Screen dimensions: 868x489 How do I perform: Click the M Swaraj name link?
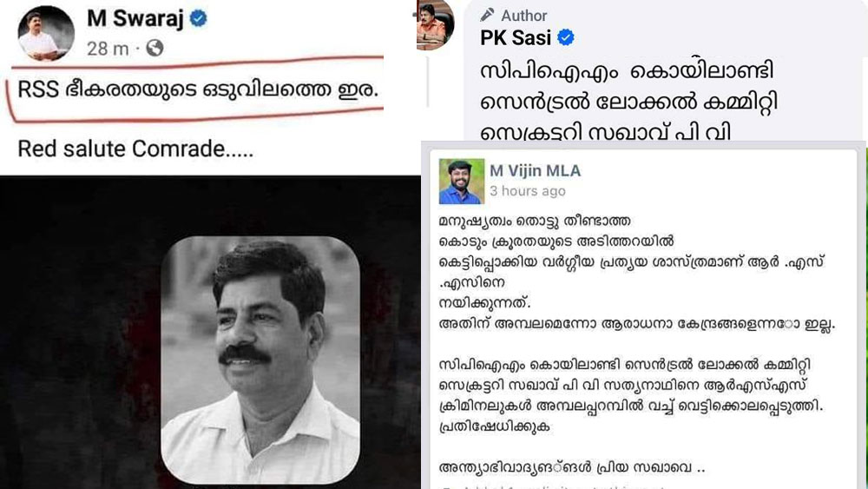(x=135, y=19)
